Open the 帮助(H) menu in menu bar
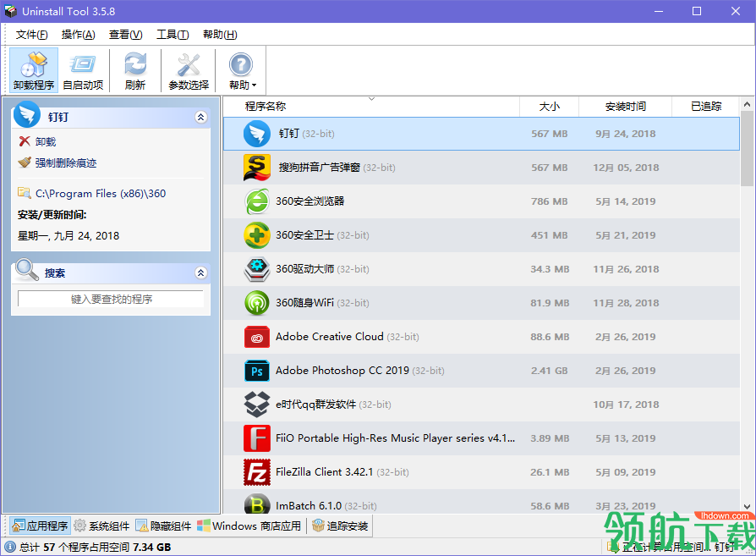 coord(220,34)
